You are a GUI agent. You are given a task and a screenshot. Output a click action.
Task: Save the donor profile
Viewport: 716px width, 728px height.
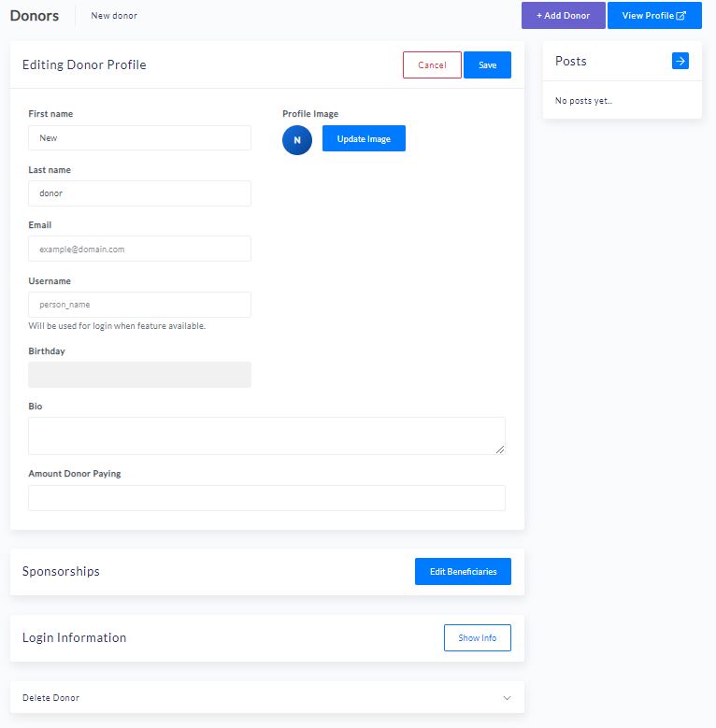click(x=487, y=65)
